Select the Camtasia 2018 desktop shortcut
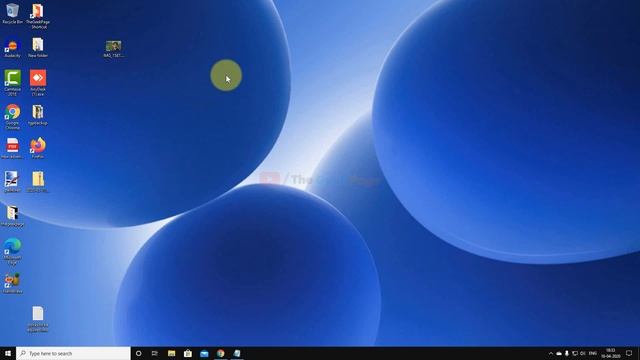 (x=12, y=82)
